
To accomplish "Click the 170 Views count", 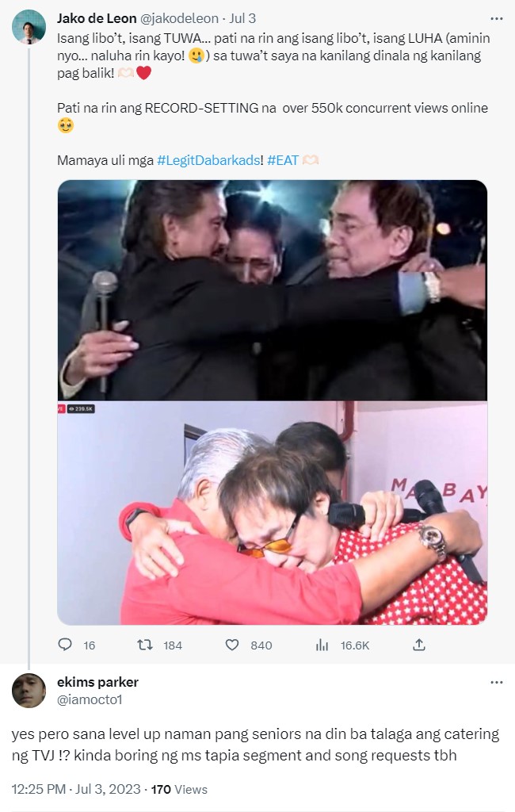I will click(179, 790).
